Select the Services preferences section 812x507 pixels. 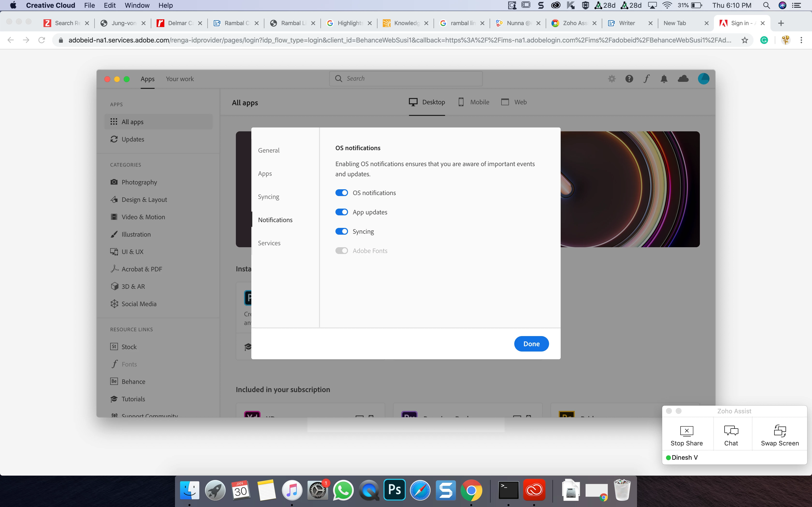[269, 243]
